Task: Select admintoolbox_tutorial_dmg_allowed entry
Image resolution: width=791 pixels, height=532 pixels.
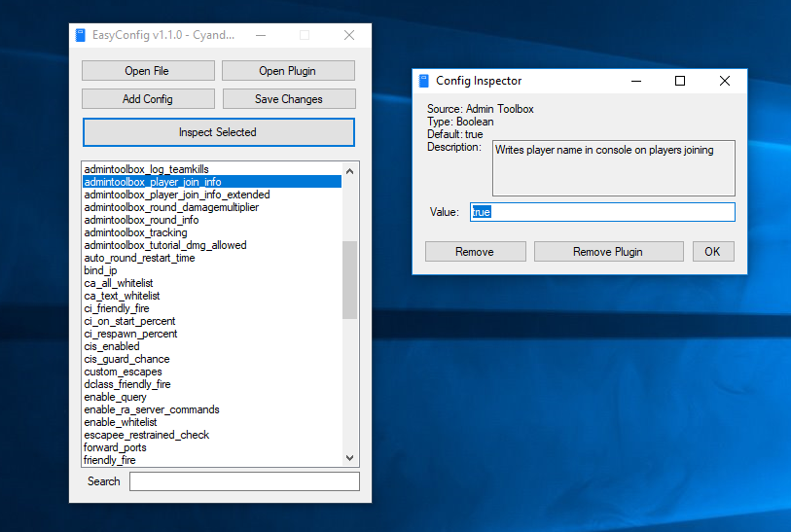Action: pyautogui.click(x=212, y=244)
